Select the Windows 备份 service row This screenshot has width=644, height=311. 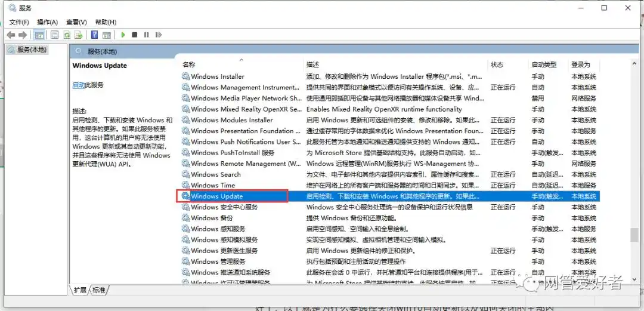390,218
